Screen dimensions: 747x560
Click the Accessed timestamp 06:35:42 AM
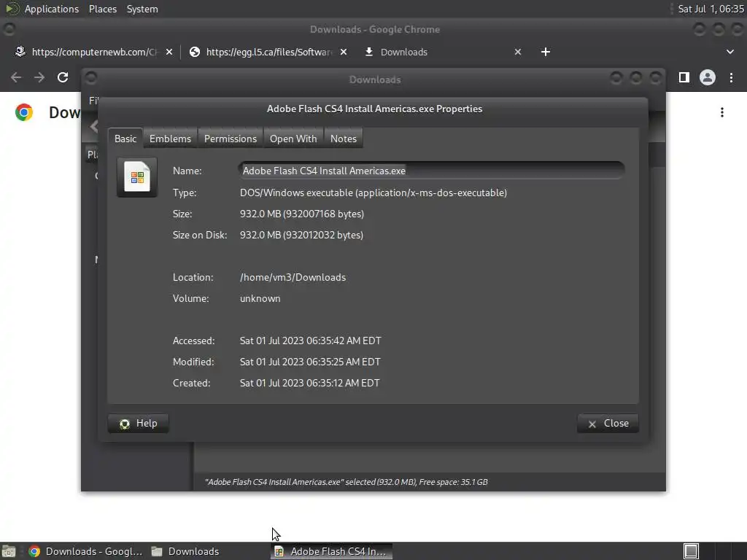tap(311, 341)
